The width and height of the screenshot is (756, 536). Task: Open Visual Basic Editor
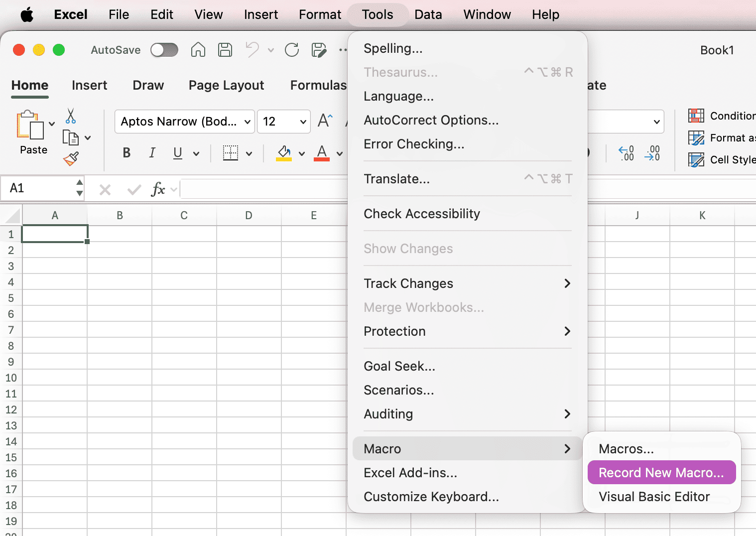(654, 497)
